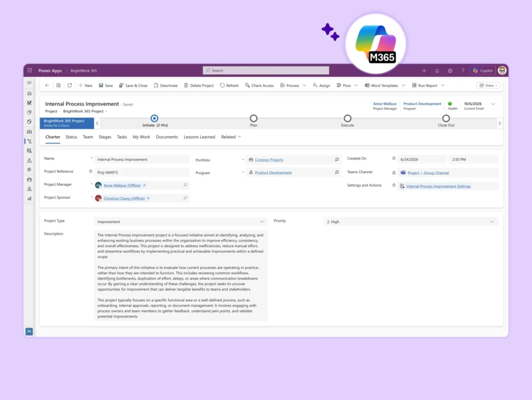Click Delete Project in command bar
This screenshot has width=532, height=400.
[199, 86]
